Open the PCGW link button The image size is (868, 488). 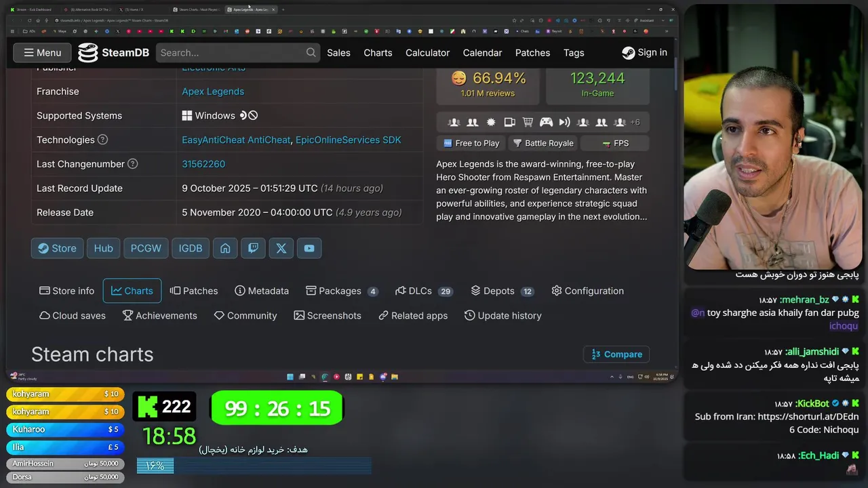click(146, 248)
